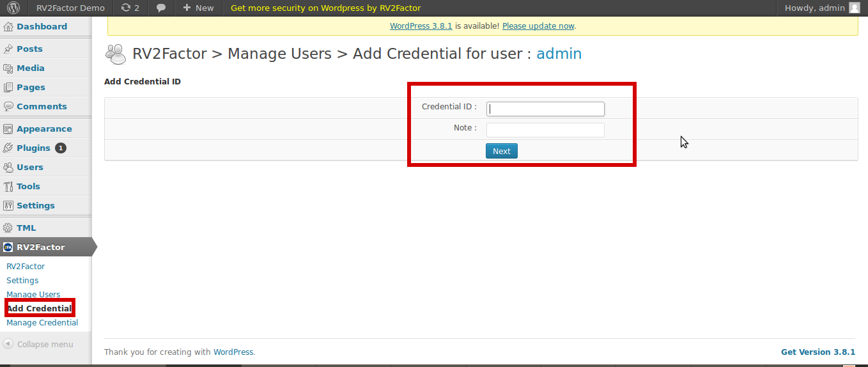This screenshot has width=868, height=367.
Task: Select the RV2Factor top-level sidebar menu
Action: click(46, 247)
